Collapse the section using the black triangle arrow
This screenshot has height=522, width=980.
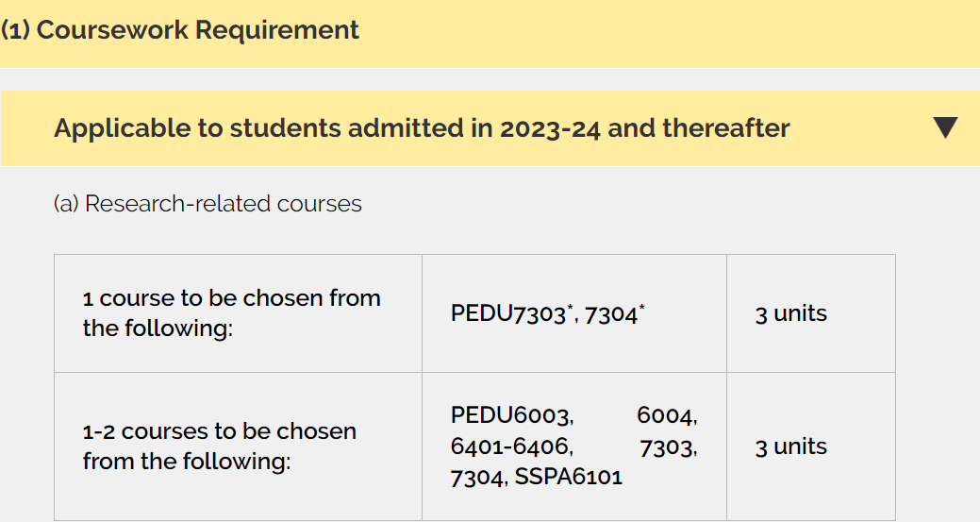click(x=945, y=127)
